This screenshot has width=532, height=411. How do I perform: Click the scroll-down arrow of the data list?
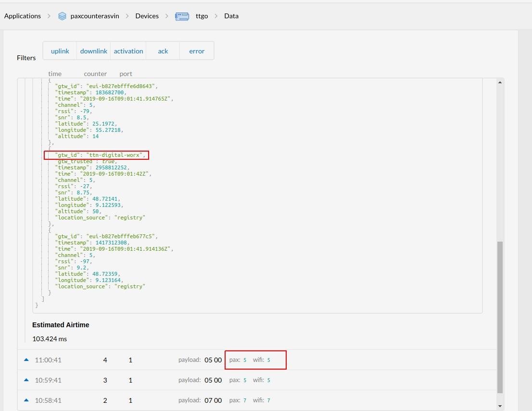[x=500, y=406]
